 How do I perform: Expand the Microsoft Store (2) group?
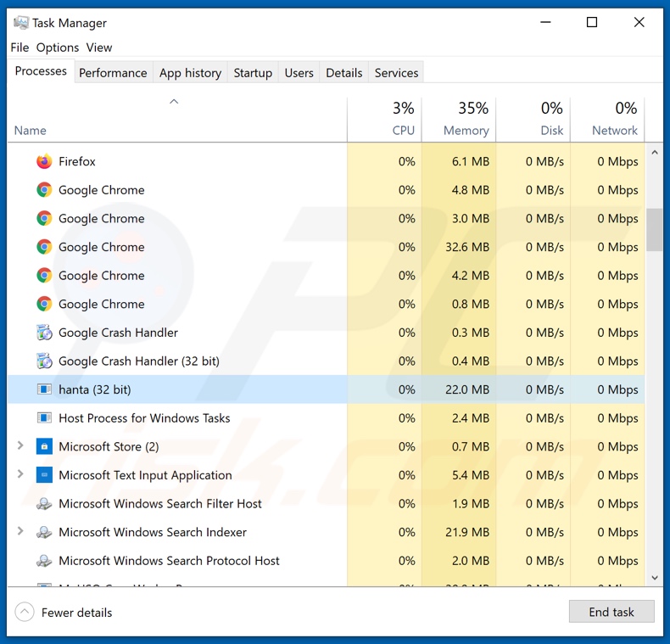(x=20, y=445)
